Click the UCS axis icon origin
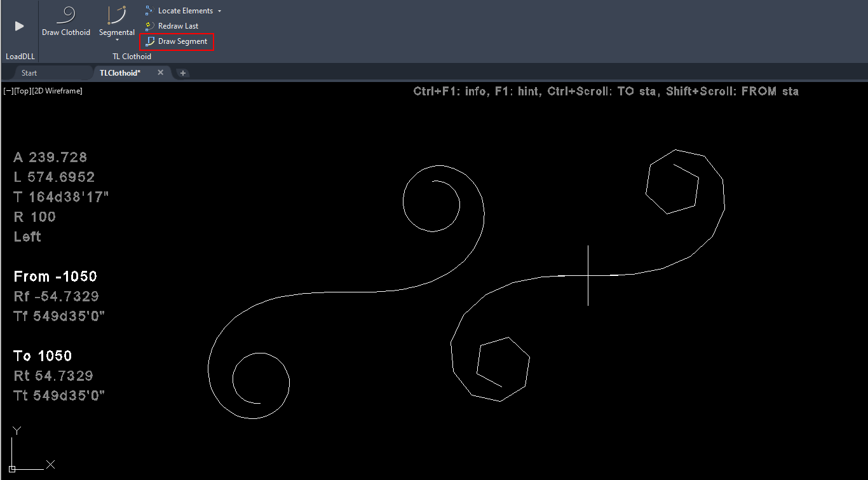The width and height of the screenshot is (868, 480). click(x=12, y=469)
